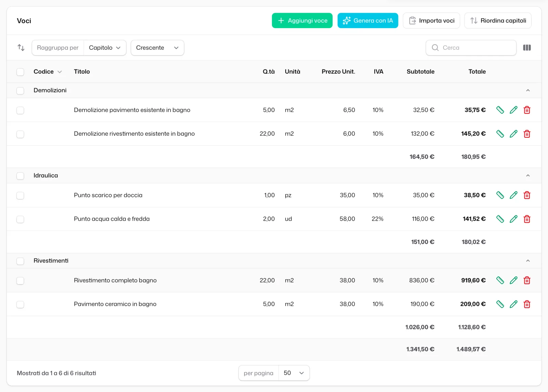Open ruler icon for Pavimento ceramico in bagno
The image size is (548, 392).
point(500,304)
